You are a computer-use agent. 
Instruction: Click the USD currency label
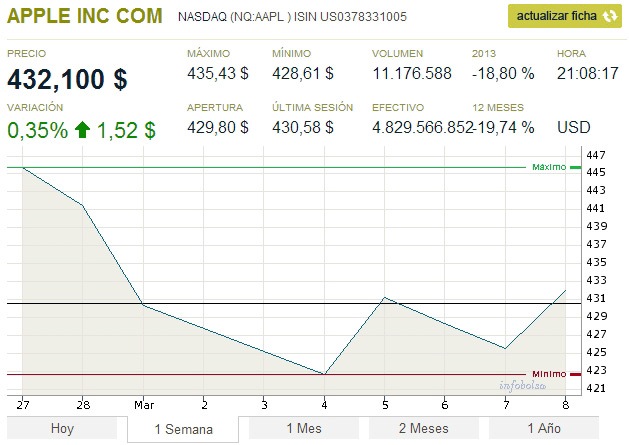pyautogui.click(x=574, y=127)
